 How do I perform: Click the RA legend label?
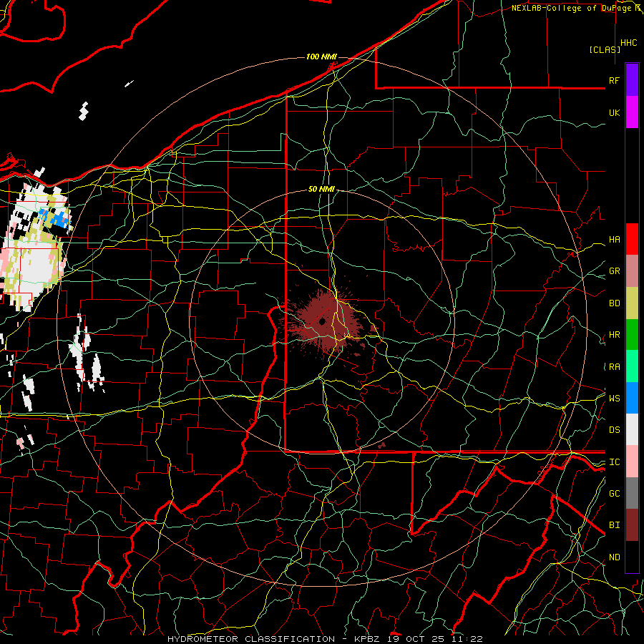click(614, 367)
